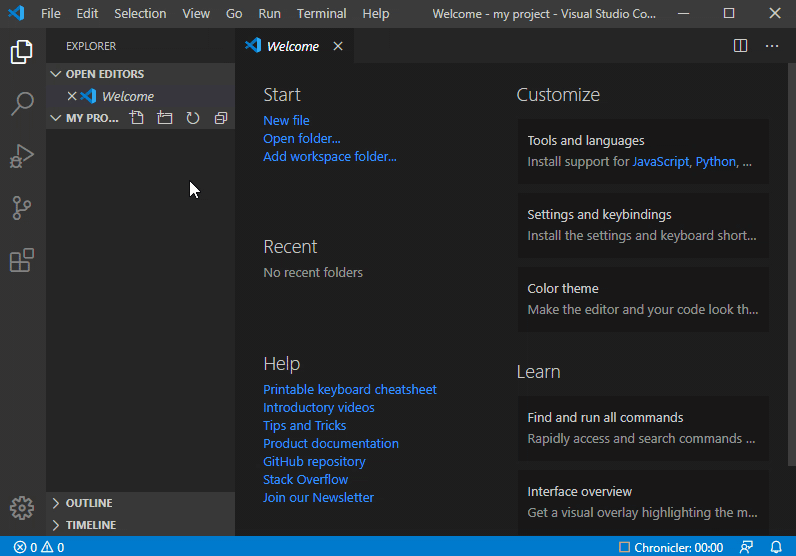Start Chronicler recording in status bar

671,547
